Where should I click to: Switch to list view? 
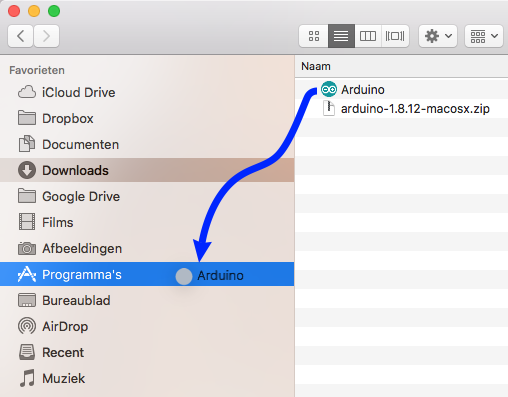(x=341, y=36)
